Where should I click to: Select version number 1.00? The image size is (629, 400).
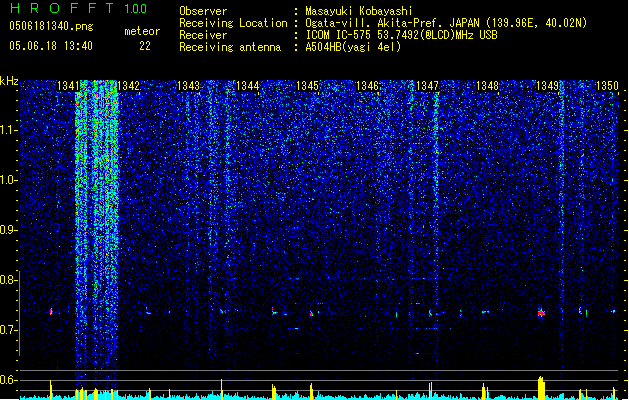coord(136,8)
